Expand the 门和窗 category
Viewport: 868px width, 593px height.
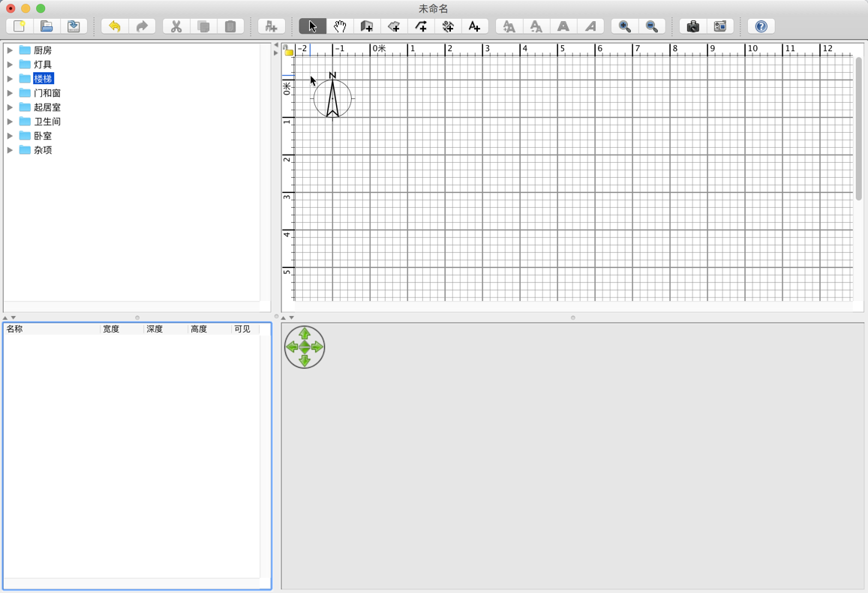[x=11, y=93]
